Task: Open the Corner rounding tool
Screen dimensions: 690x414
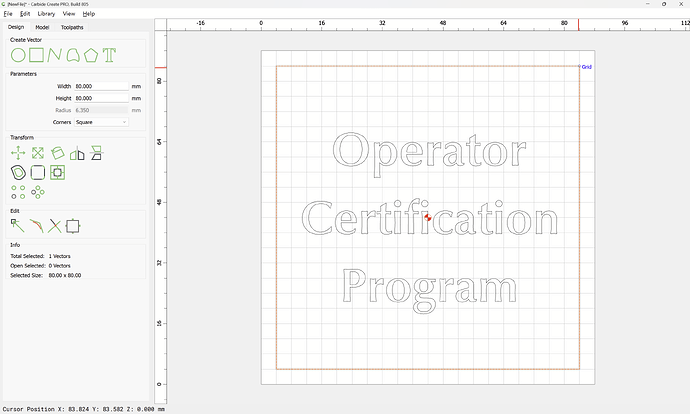Action: click(38, 172)
